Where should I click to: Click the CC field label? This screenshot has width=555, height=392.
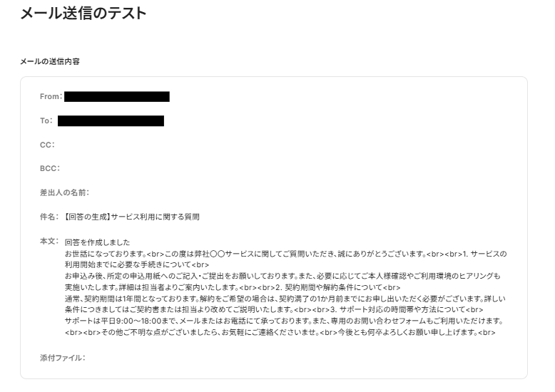(47, 145)
